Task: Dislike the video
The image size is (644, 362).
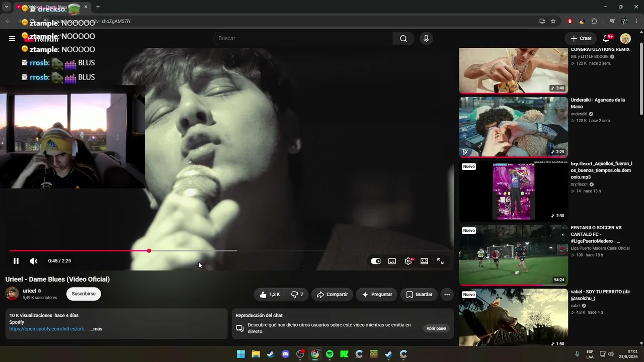Action: 297,295
